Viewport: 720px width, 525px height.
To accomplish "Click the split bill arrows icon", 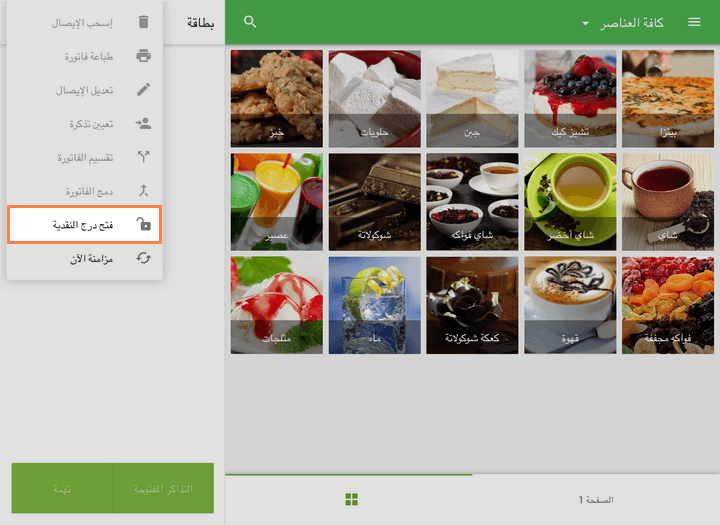I will tap(144, 158).
